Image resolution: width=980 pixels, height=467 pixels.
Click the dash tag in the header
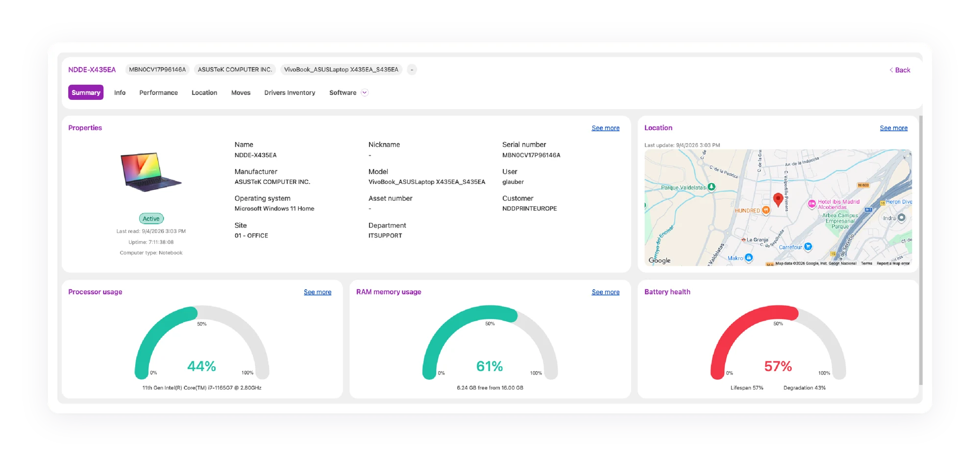click(412, 70)
